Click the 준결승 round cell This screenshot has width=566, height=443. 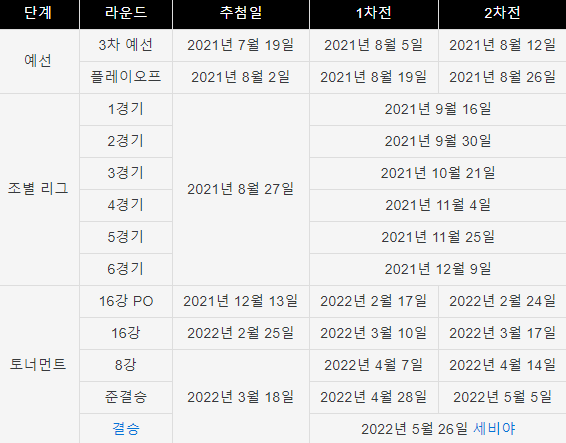(x=126, y=397)
